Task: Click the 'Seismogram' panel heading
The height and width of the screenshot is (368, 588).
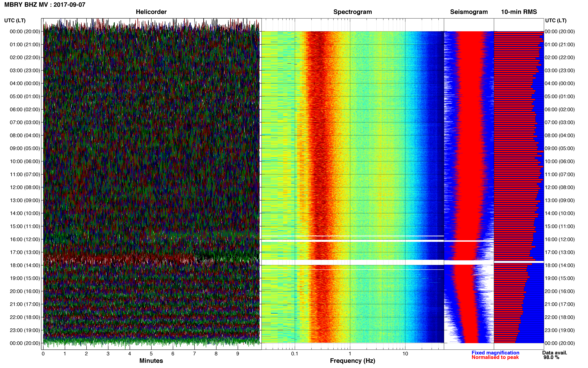Action: click(x=469, y=12)
